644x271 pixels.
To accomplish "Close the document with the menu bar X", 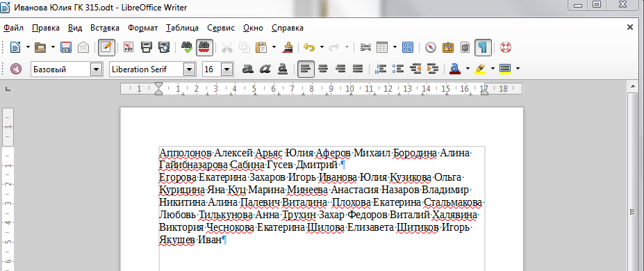I will pos(629,28).
